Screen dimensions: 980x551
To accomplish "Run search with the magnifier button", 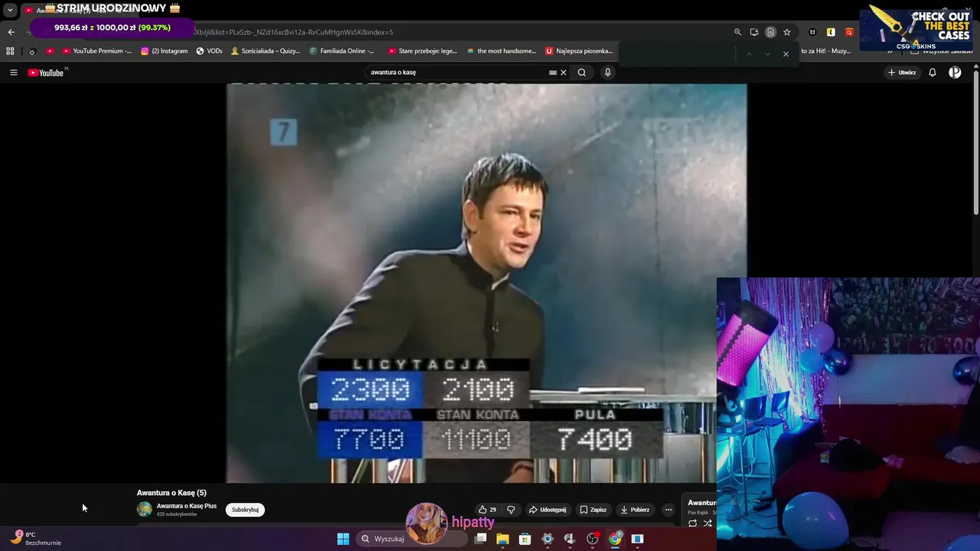I will 582,73.
